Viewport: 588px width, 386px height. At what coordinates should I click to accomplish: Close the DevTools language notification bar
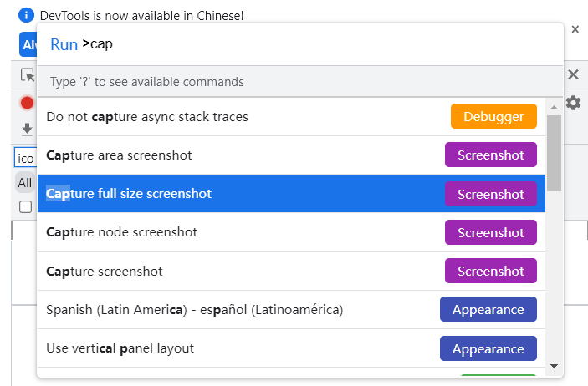575,29
